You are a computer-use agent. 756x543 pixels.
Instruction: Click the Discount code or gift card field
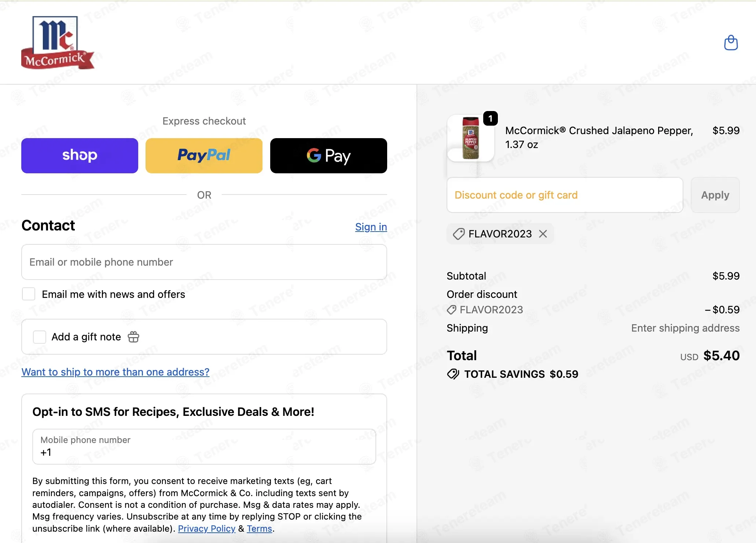(x=565, y=195)
